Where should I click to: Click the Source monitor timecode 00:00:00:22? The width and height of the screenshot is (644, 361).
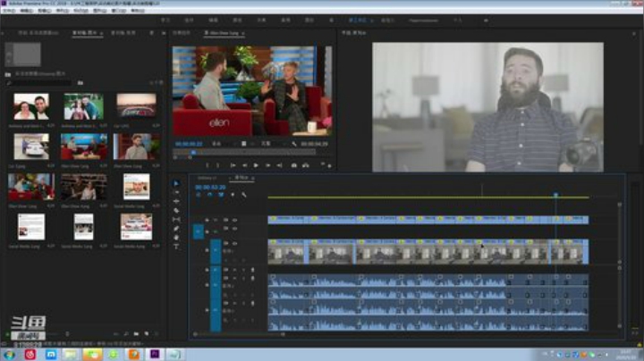point(189,144)
